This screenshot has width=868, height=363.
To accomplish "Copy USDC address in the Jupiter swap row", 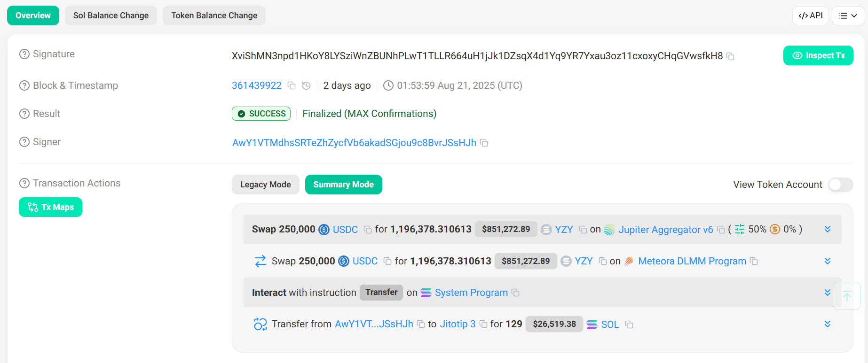I will [x=368, y=230].
